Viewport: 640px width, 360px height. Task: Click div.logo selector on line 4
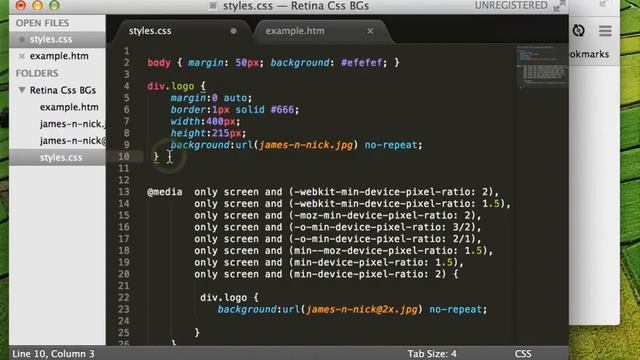171,86
